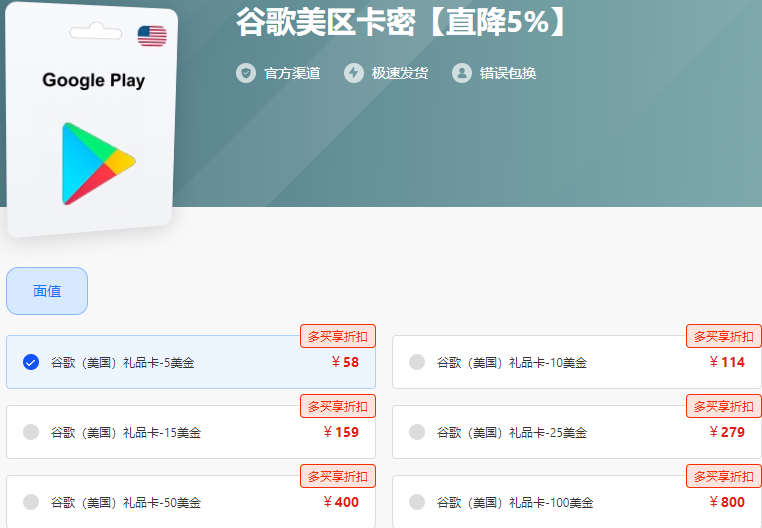Screen dimensions: 762x528
Task: Click the Google Play triangle logo
Action: click(99, 163)
